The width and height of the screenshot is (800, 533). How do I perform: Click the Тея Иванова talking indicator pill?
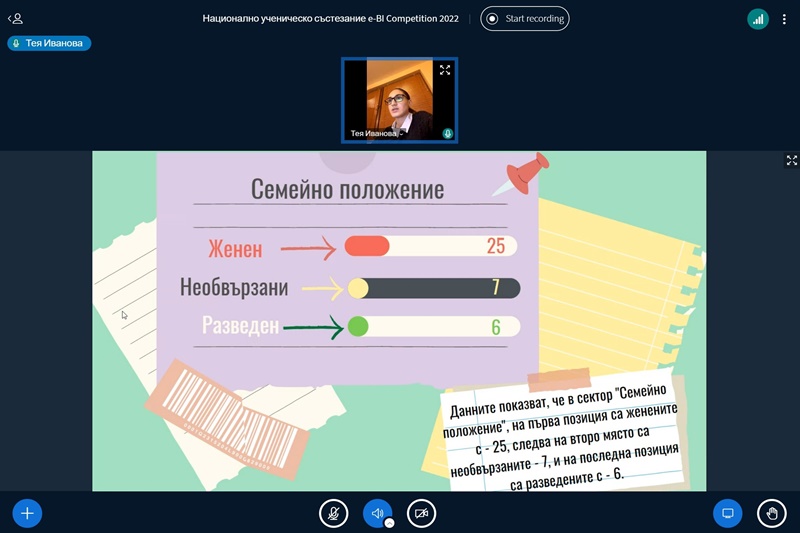[49, 43]
